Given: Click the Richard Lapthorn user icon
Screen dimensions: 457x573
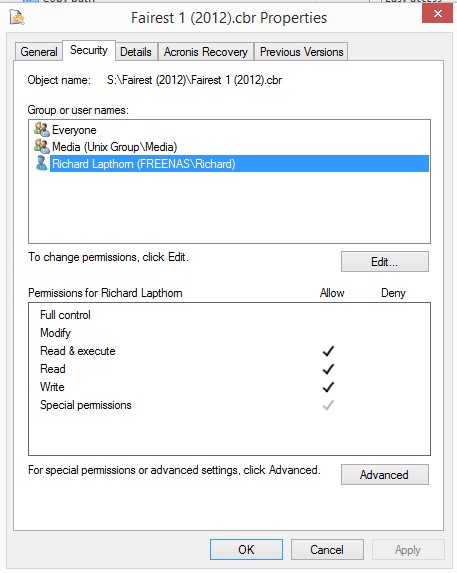Looking at the screenshot, I should (41, 163).
